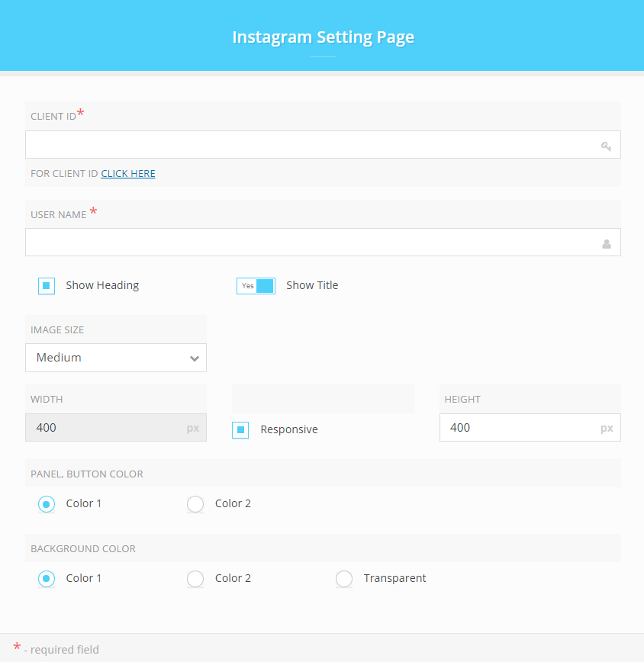Click the Show Heading label text
Viewport: 644px width, 662px height.
(102, 285)
